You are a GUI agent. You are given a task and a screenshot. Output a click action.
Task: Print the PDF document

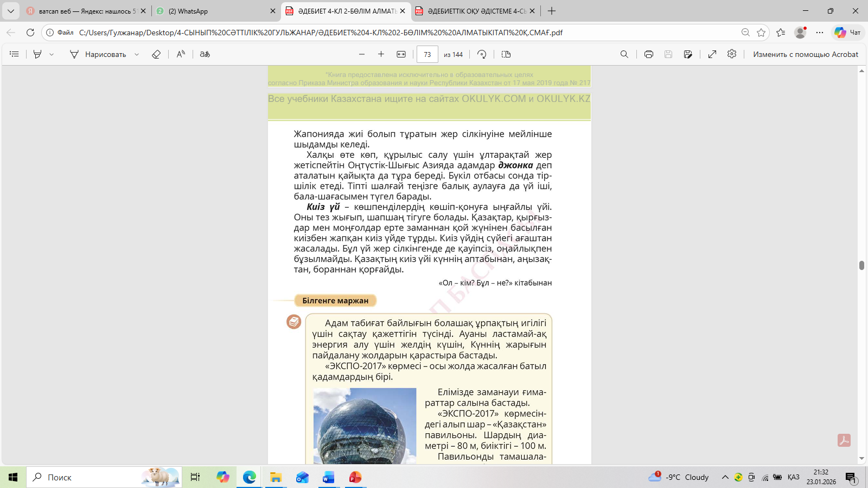click(649, 54)
